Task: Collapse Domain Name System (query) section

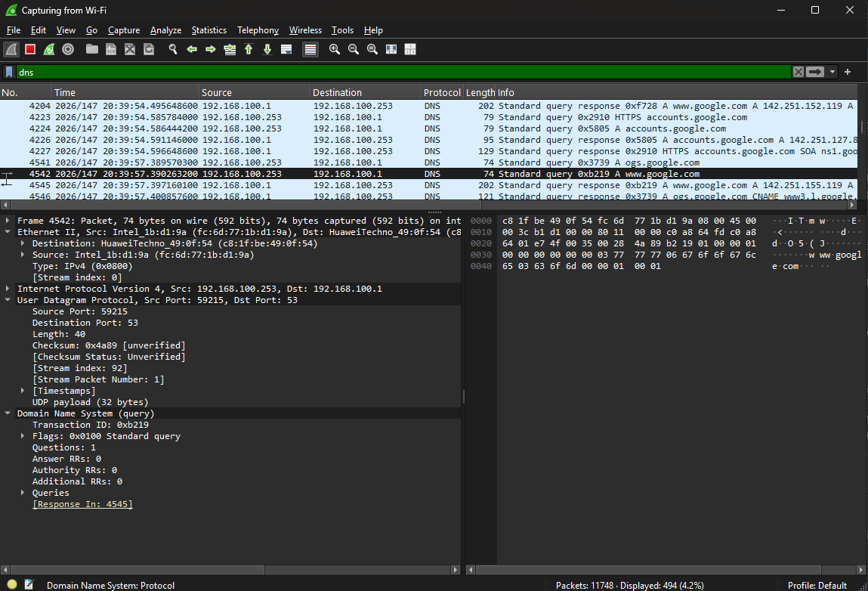Action: click(x=8, y=413)
